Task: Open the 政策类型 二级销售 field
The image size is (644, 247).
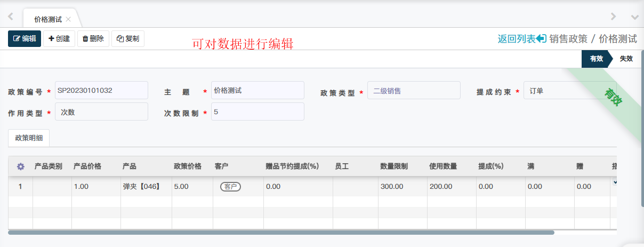Action: point(414,91)
